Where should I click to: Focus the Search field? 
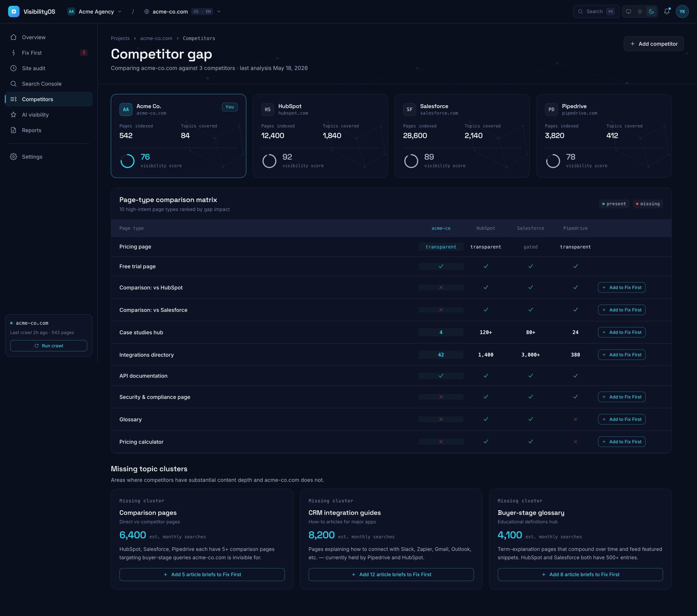[x=596, y=12]
